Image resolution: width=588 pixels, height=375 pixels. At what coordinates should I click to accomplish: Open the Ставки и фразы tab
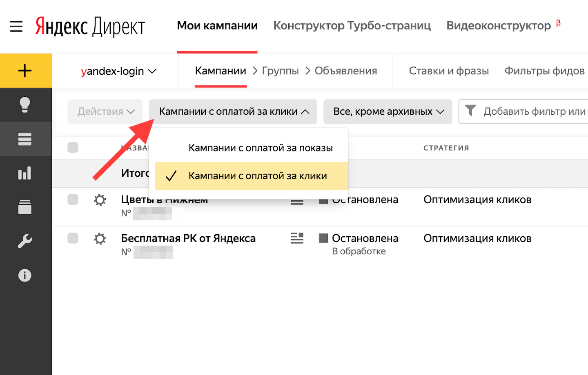pos(449,71)
